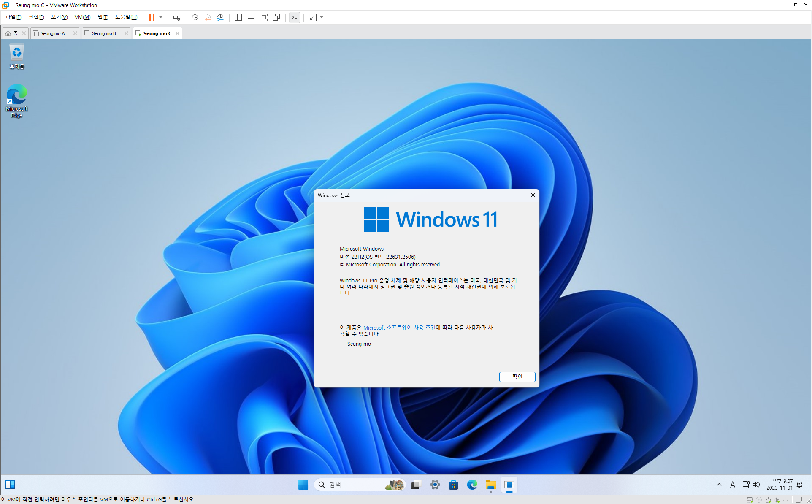The image size is (812, 504).
Task: Open the VM(M) menu
Action: tap(82, 17)
